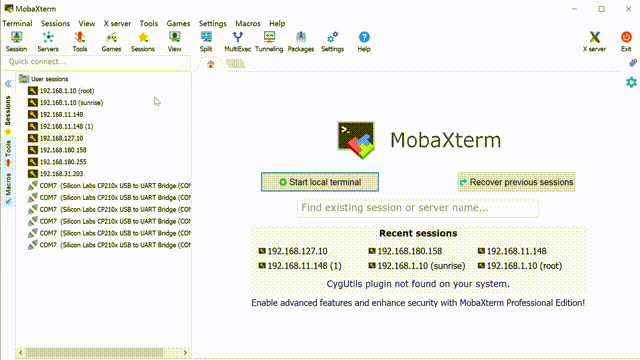
Task: Activate the MultiExec toolbar icon
Action: tap(238, 42)
